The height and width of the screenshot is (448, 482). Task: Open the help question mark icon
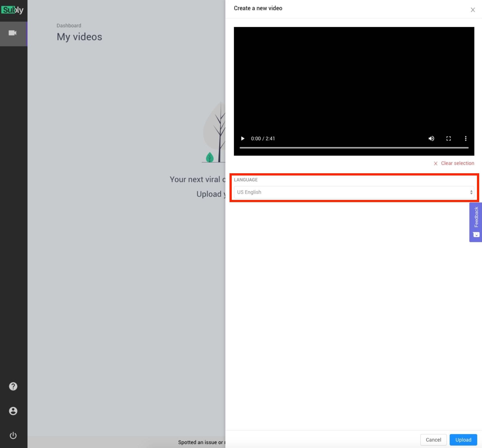click(x=13, y=386)
